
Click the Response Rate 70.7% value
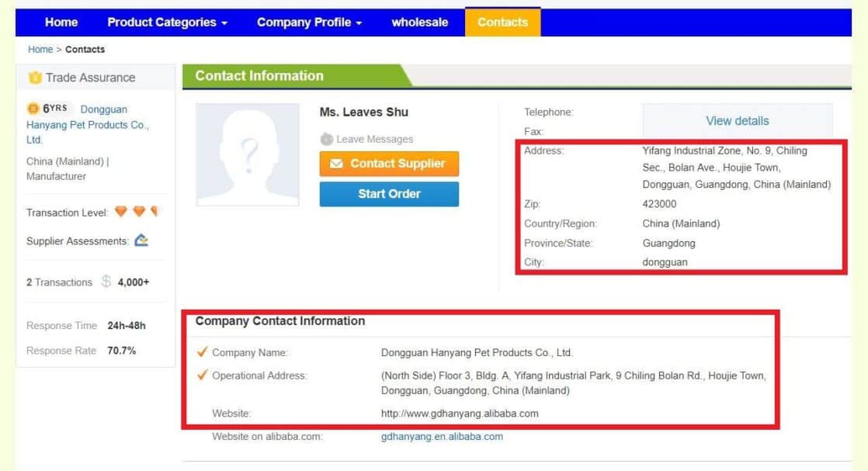(x=121, y=351)
